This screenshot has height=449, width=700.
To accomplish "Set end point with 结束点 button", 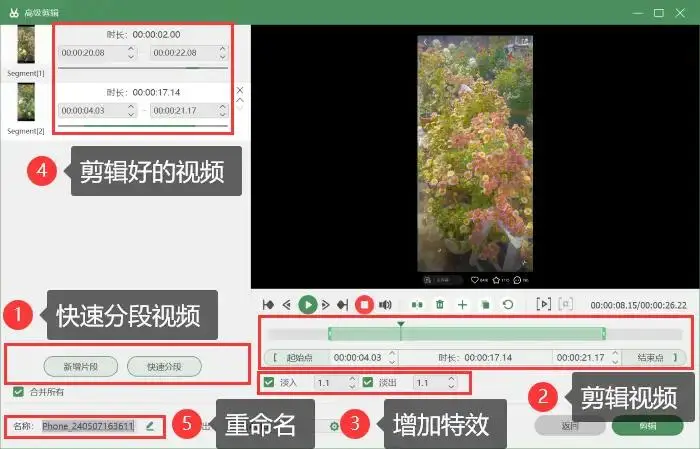I will pos(654,358).
